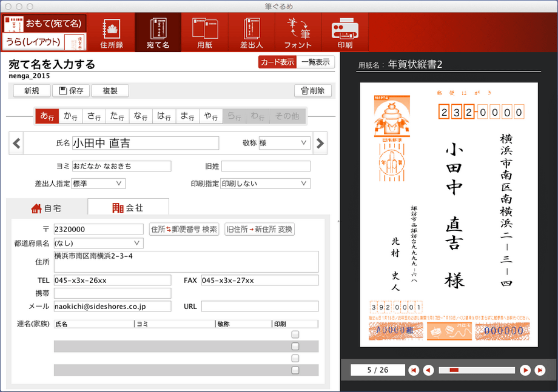Open the 差出人指定 dropdown
The image size is (558, 392).
point(98,184)
